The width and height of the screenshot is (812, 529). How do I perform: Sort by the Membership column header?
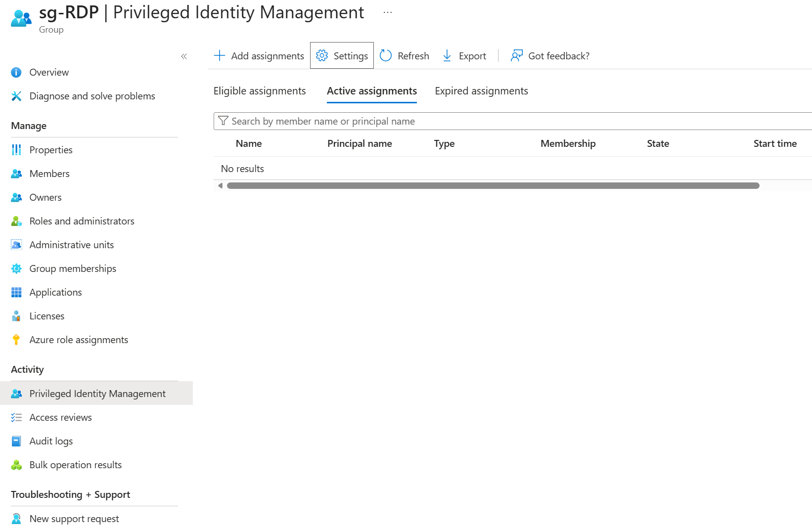coord(568,143)
